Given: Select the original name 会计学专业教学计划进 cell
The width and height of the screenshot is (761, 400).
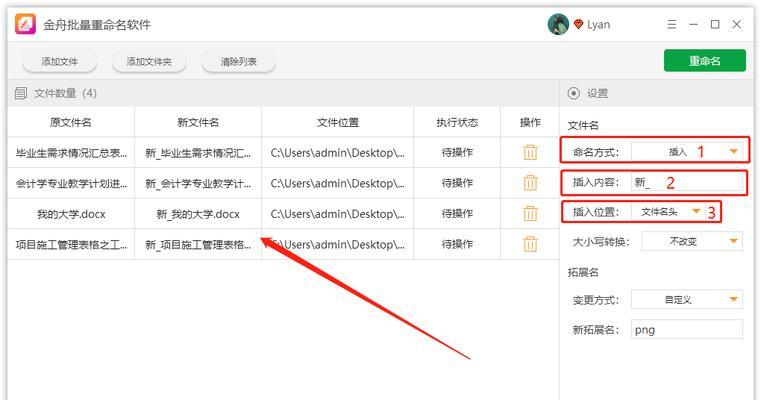Looking at the screenshot, I should pos(71,183).
